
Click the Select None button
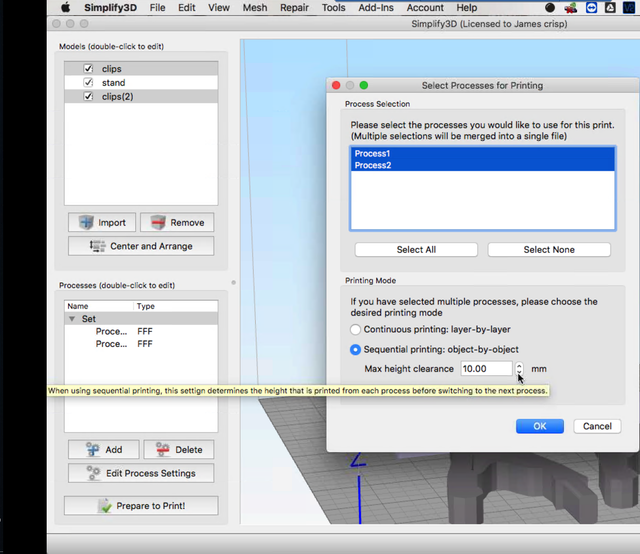549,249
